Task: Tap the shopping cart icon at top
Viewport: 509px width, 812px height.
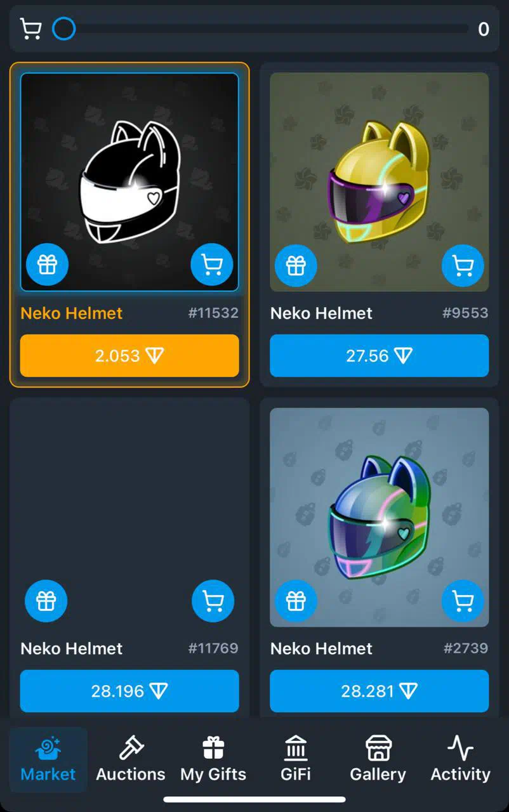Action: coord(30,29)
